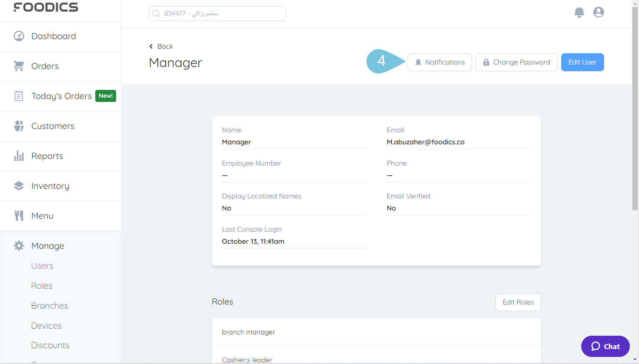Click the Edit User button
Viewport: 639px width, 364px height.
tap(582, 62)
